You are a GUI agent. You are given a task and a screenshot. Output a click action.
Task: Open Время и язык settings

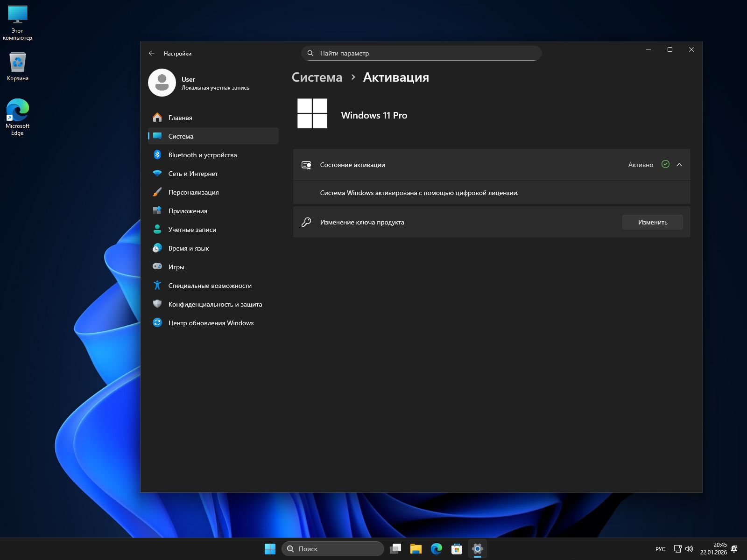(x=188, y=248)
